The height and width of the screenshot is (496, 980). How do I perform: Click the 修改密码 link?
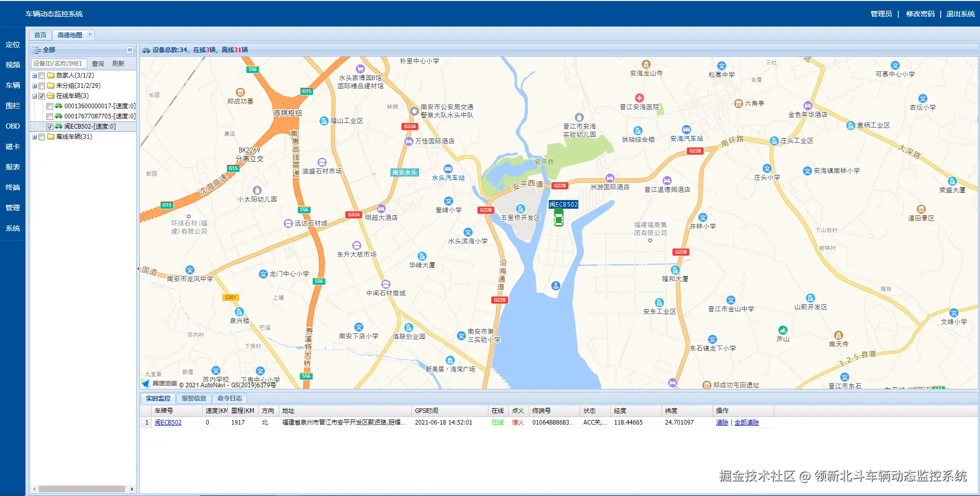(920, 14)
